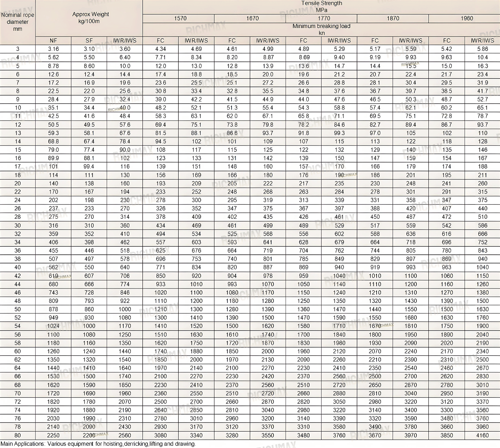This screenshot has width=500, height=448.
Task: Click the Main Applications footnote text
Action: (x=98, y=444)
